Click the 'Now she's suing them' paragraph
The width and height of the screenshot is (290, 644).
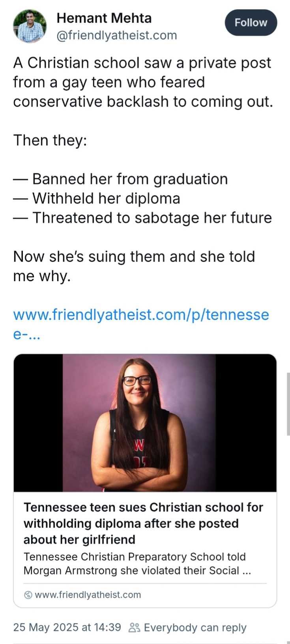tap(134, 266)
